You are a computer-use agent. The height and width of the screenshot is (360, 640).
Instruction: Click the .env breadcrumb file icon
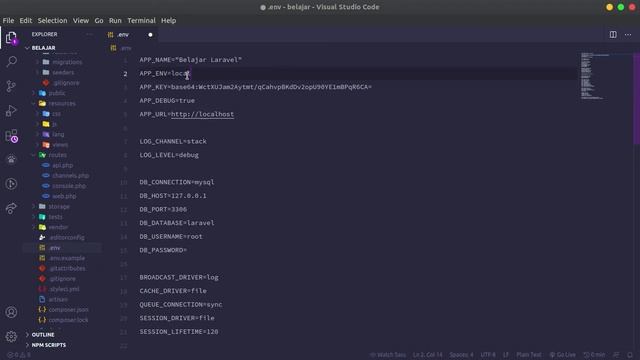[x=113, y=48]
